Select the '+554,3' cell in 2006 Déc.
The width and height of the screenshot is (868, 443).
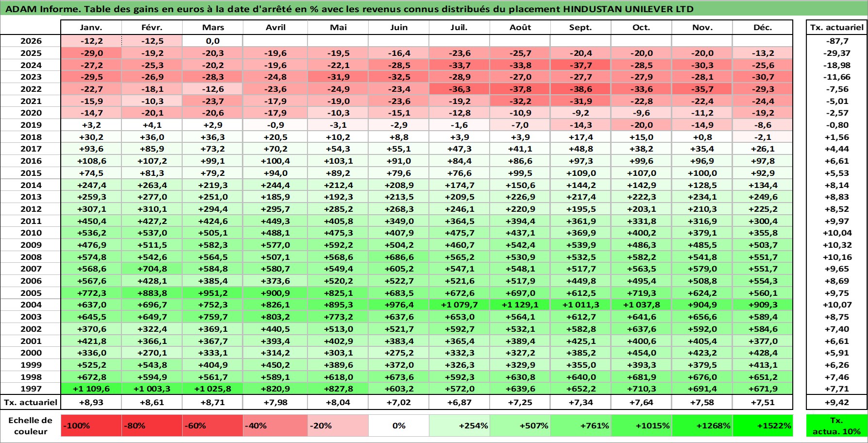pyautogui.click(x=763, y=281)
